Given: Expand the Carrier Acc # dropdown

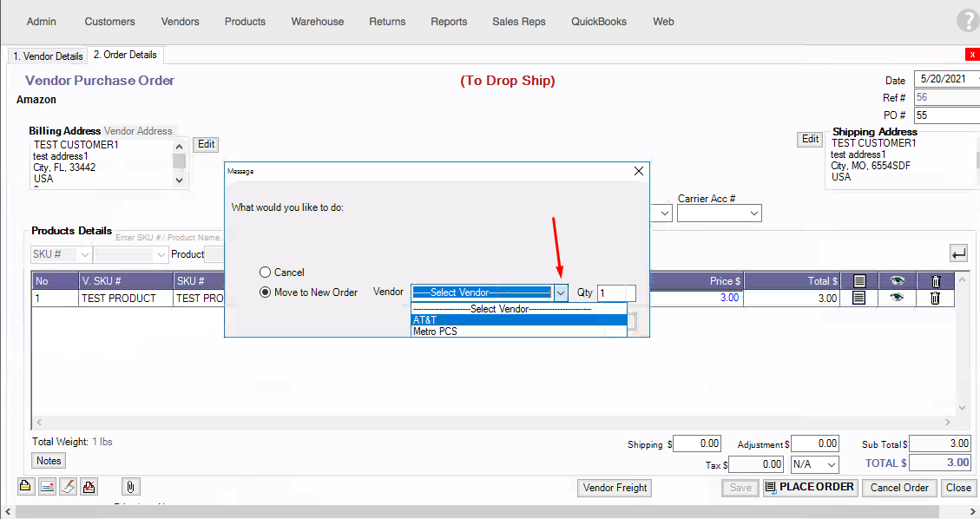Looking at the screenshot, I should click(x=754, y=214).
